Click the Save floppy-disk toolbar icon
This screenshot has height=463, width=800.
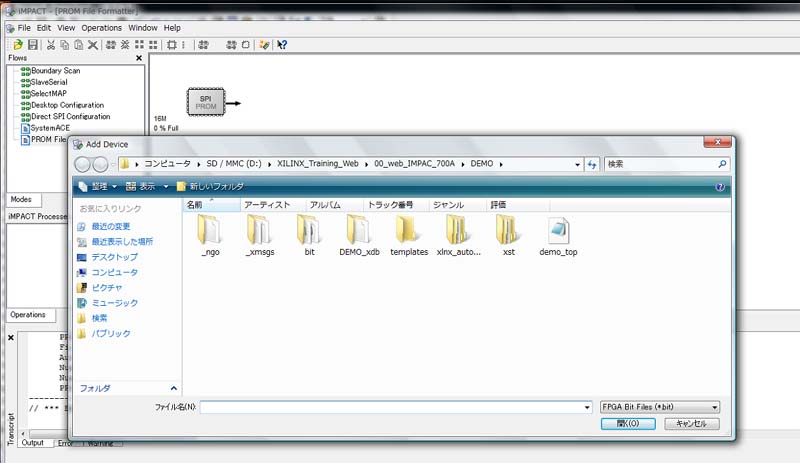tap(33, 45)
